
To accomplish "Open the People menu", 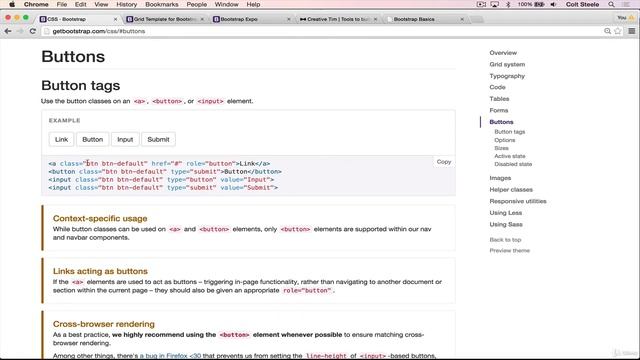I will pos(197,4).
